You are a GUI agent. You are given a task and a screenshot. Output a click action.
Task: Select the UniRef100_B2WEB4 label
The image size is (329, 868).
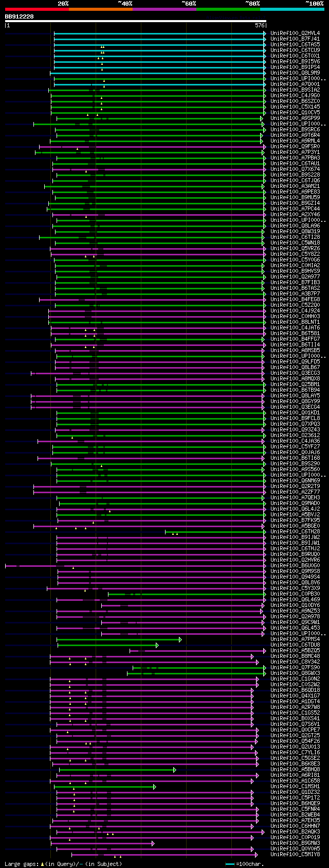click(x=295, y=814)
